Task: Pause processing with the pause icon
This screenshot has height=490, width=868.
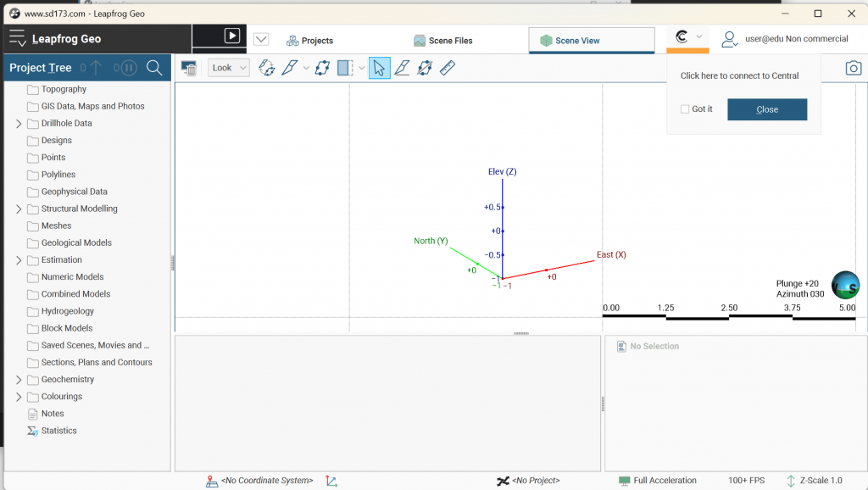Action: (127, 68)
